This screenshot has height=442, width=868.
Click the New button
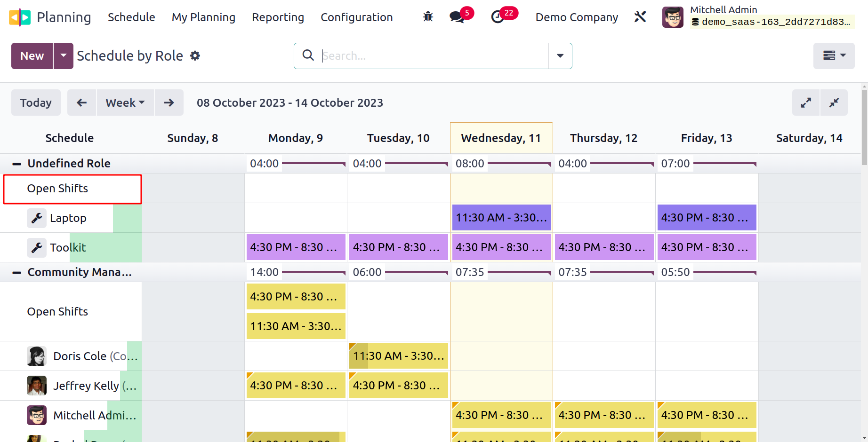(32, 56)
